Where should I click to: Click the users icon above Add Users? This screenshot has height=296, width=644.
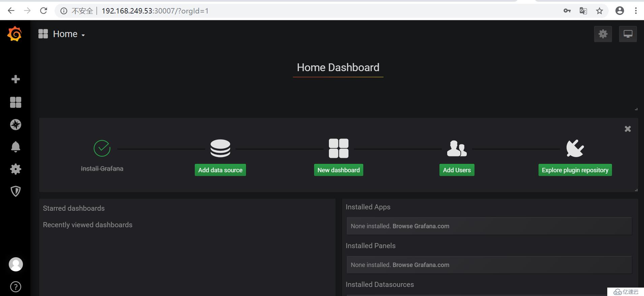pos(457,148)
